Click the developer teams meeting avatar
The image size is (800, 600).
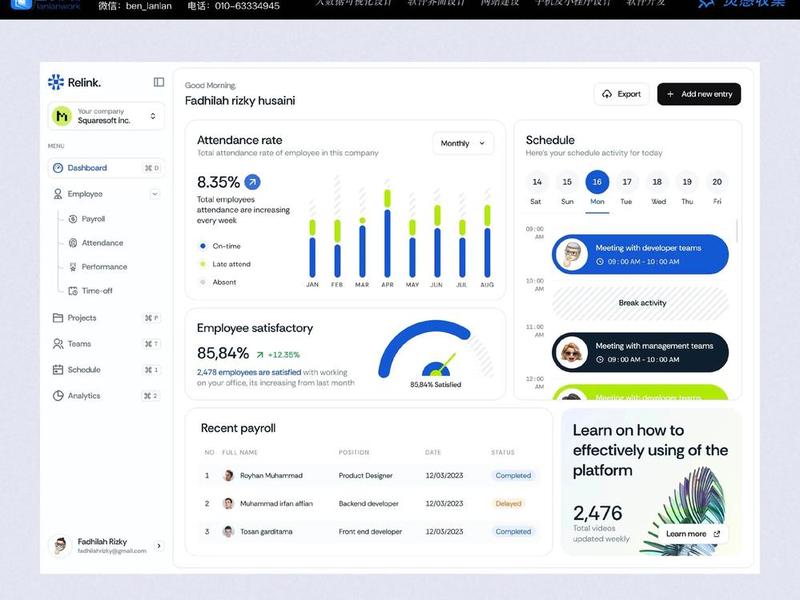[571, 254]
